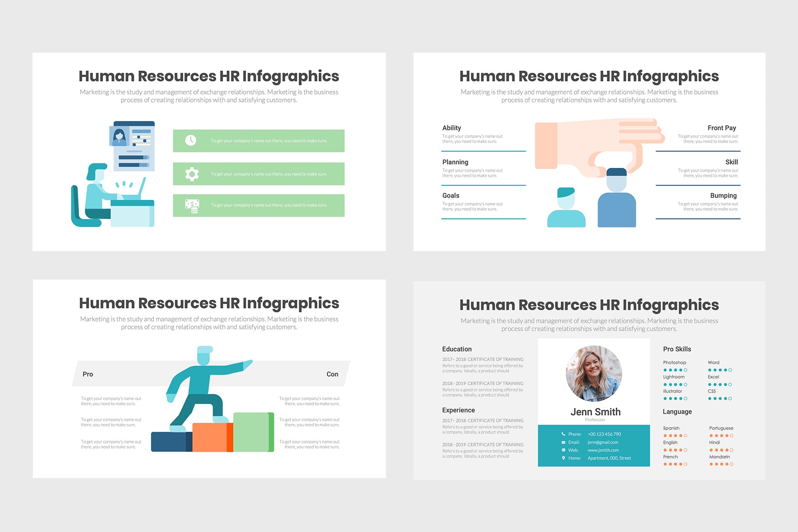Click the globe icon beside www.jsmith.com
The height and width of the screenshot is (532, 798).
(564, 450)
